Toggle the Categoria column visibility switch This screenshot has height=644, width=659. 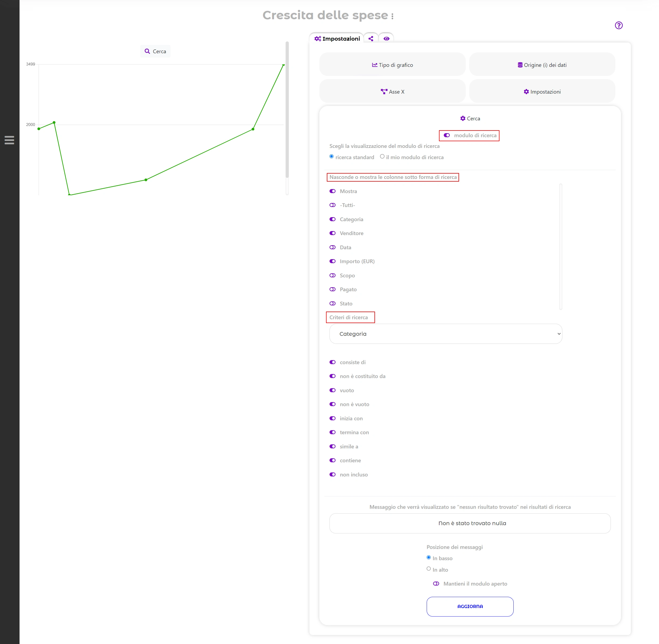tap(333, 219)
